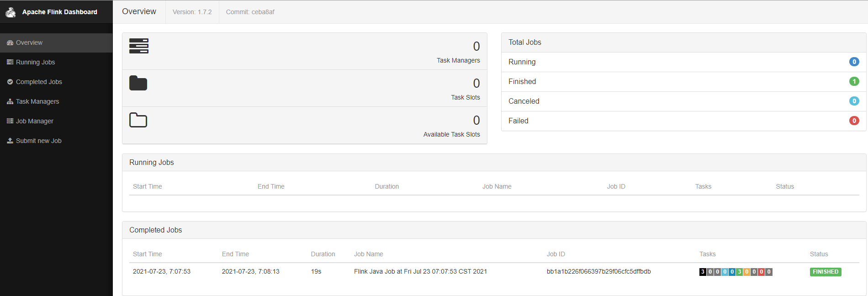The width and height of the screenshot is (868, 296).
Task: Click the light-blue Canceled count badge
Action: coord(854,101)
